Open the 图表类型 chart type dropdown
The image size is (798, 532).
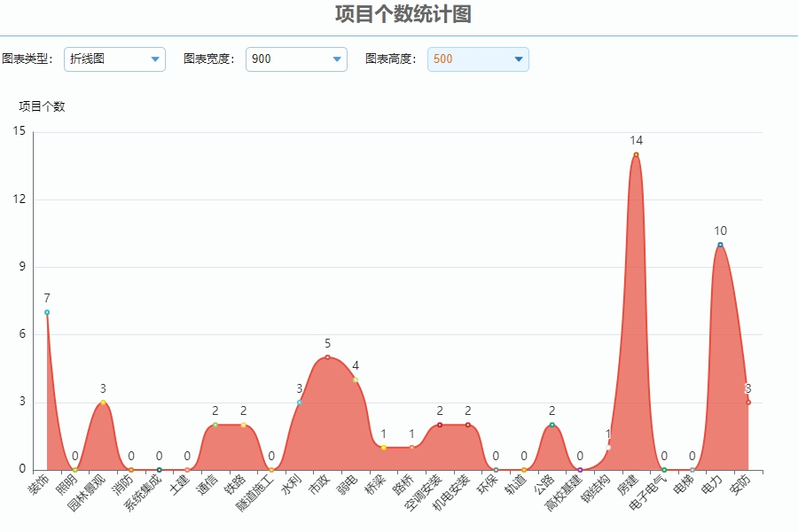pyautogui.click(x=115, y=59)
